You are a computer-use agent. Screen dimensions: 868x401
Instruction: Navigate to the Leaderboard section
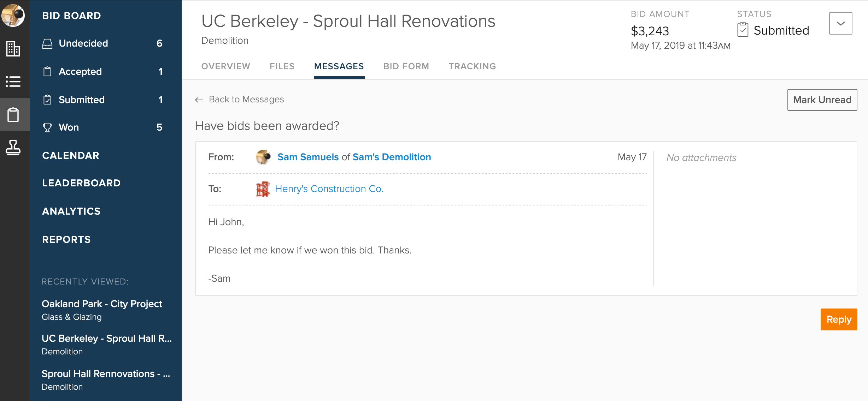coord(81,183)
